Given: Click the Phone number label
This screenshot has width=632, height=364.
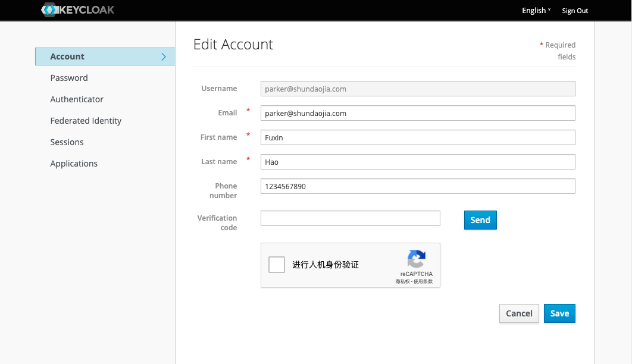Looking at the screenshot, I should [x=223, y=190].
